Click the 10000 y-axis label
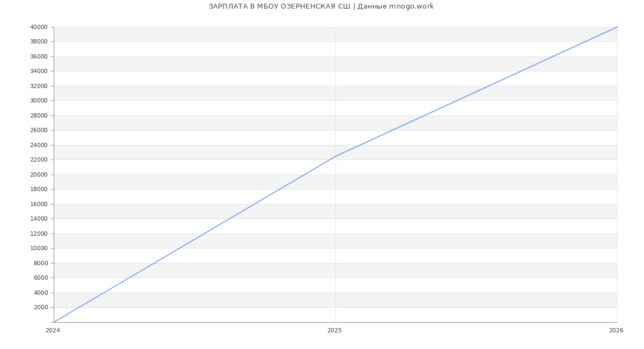Image resolution: width=644 pixels, height=349 pixels. click(39, 249)
